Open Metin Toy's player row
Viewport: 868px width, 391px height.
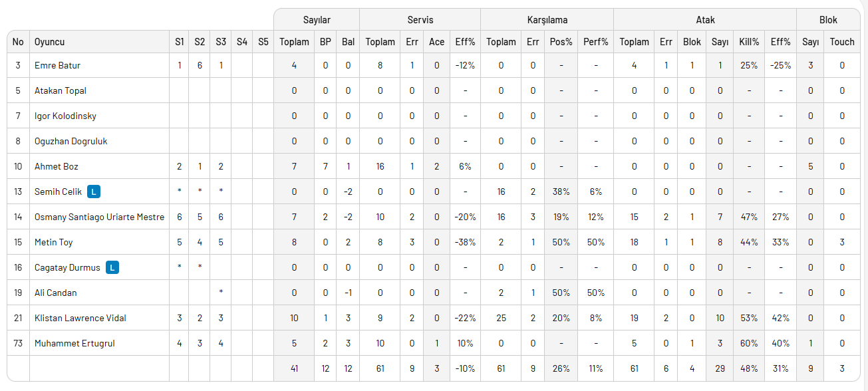(53, 242)
